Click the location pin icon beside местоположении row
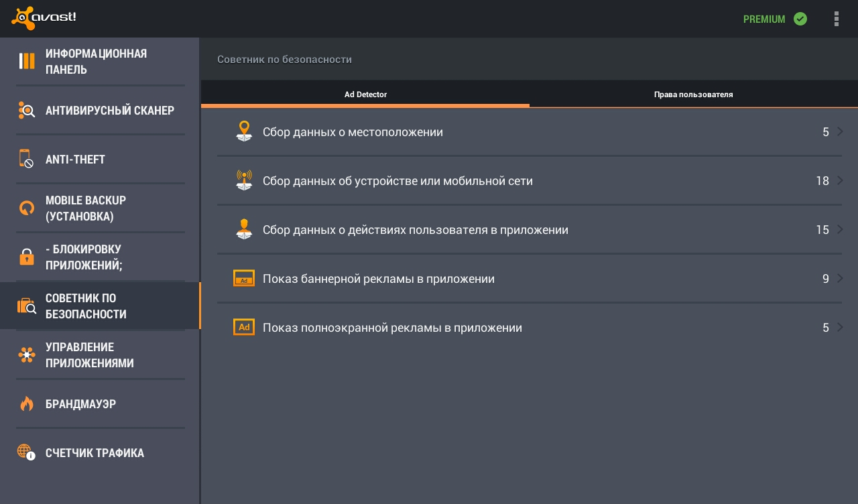858x504 pixels. (244, 131)
